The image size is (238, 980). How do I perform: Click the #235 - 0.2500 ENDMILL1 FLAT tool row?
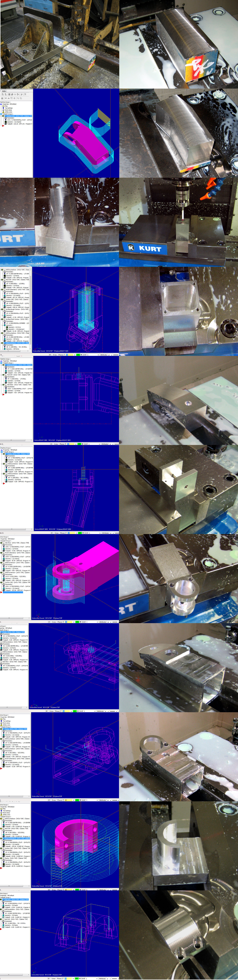pyautogui.click(x=17, y=557)
